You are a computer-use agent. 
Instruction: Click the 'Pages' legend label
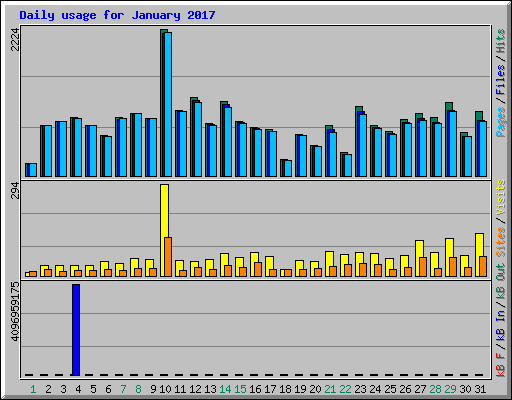click(x=500, y=122)
